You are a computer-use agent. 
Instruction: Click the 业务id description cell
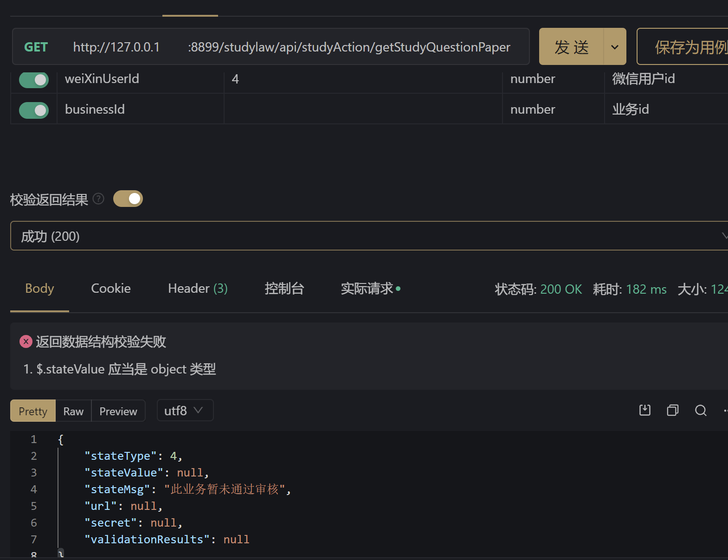click(x=666, y=109)
